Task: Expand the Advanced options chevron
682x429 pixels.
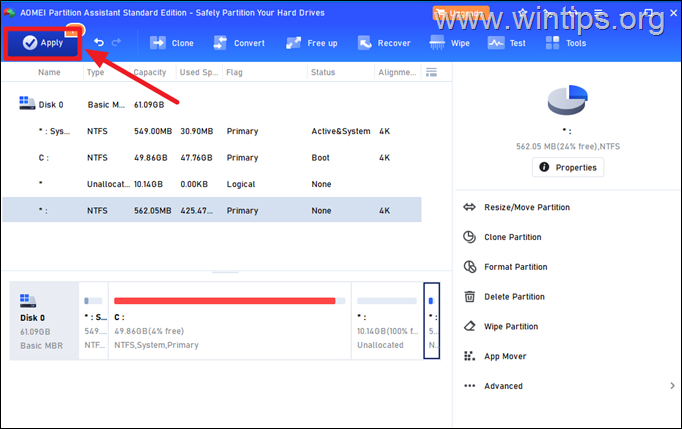Action: pyautogui.click(x=672, y=386)
